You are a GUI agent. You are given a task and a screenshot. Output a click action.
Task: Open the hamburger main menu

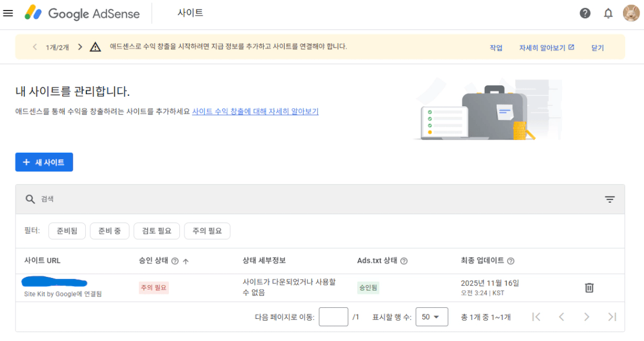pyautogui.click(x=8, y=13)
